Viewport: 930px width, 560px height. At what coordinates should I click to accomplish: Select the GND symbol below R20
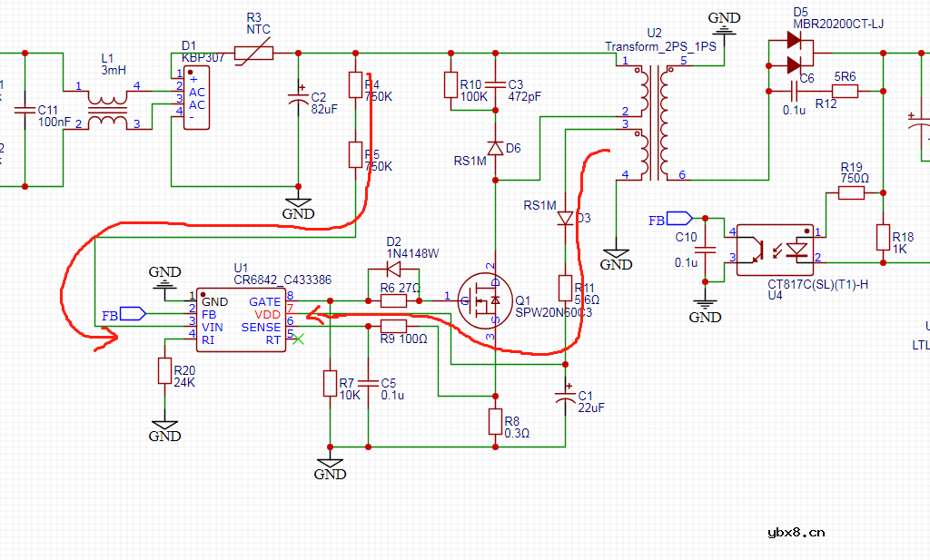[x=165, y=427]
